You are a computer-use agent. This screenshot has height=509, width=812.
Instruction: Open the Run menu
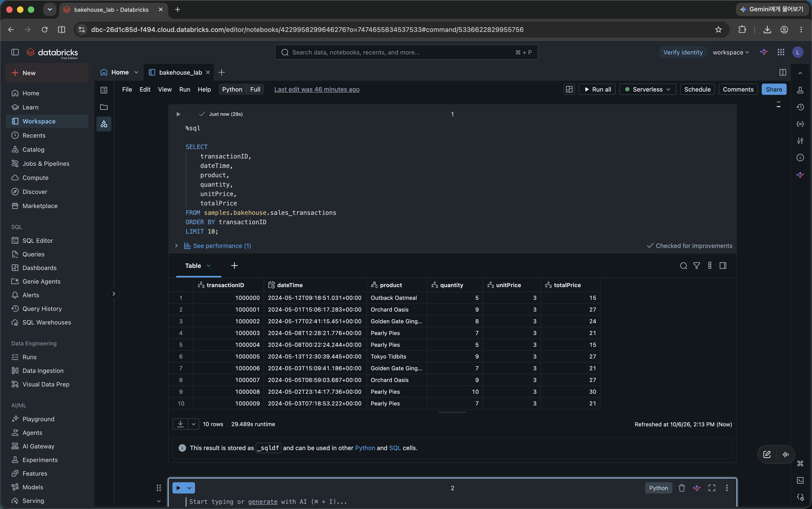185,89
